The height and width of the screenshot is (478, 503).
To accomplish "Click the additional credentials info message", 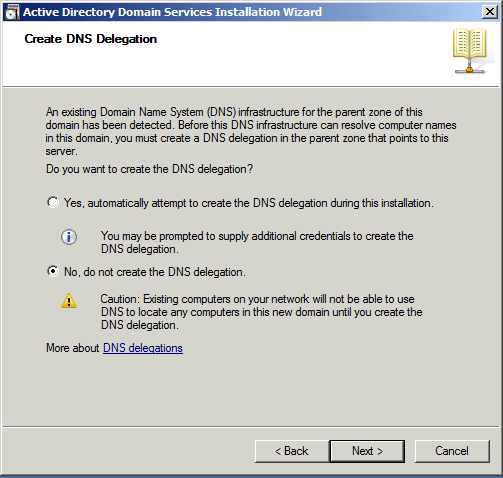I will pos(257,242).
